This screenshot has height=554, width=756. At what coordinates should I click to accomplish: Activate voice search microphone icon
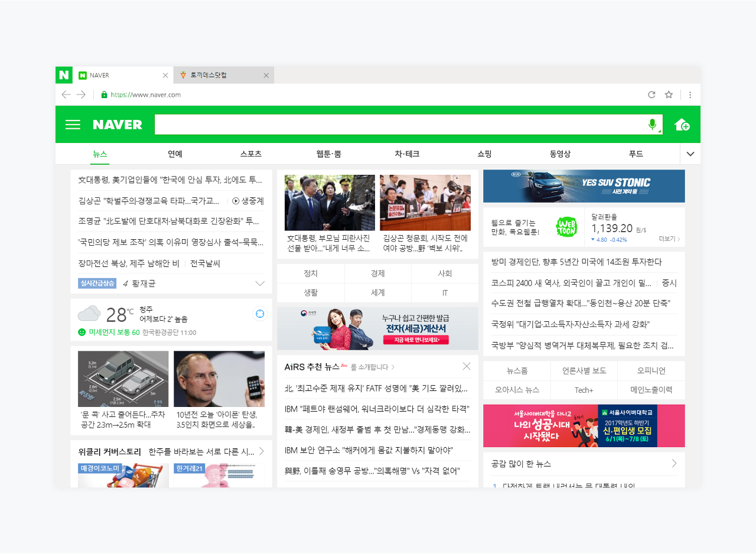[653, 125]
